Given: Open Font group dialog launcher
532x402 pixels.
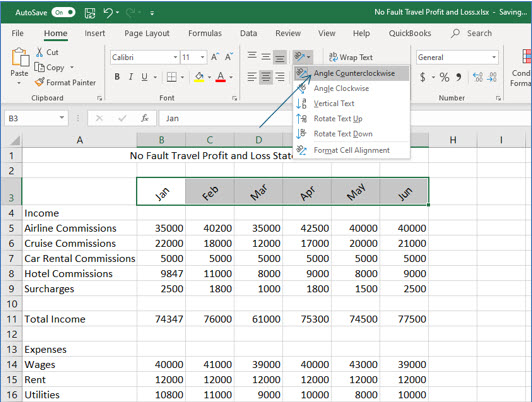Looking at the screenshot, I should tap(234, 98).
